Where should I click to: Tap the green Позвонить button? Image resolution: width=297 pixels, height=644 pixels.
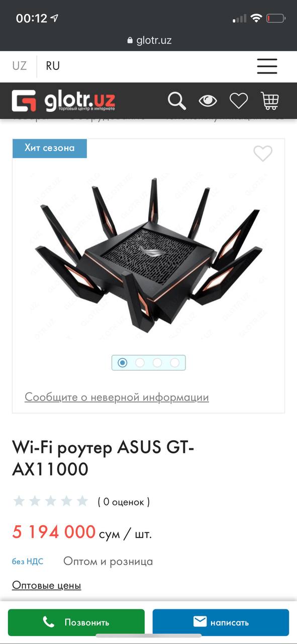76,622
